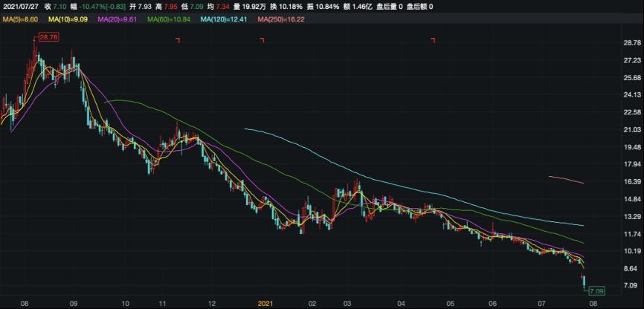Click the red flag marker above 2021

(x=262, y=40)
